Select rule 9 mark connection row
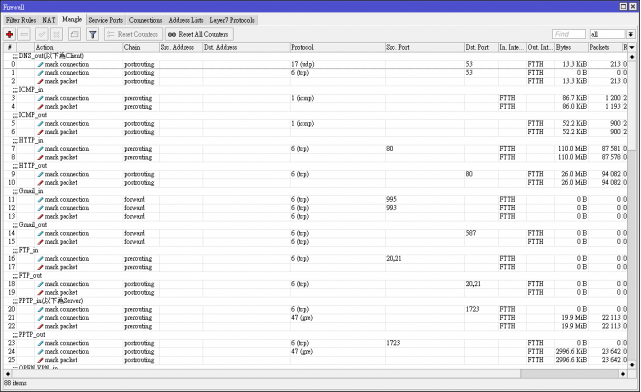The width and height of the screenshot is (641, 392). [x=315, y=174]
